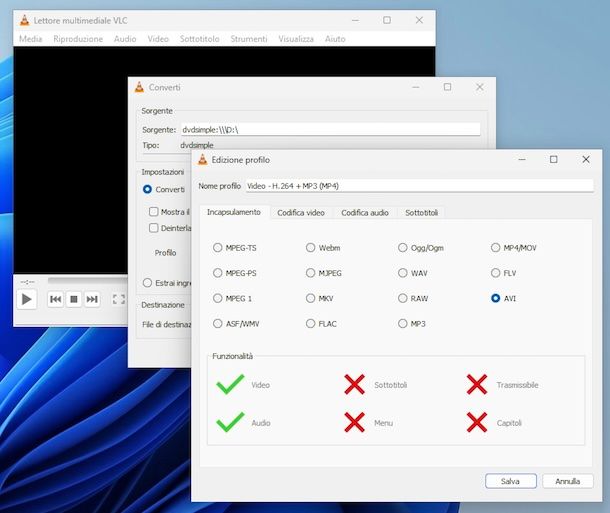
Task: Switch to Codifica audio tab
Action: tap(365, 213)
